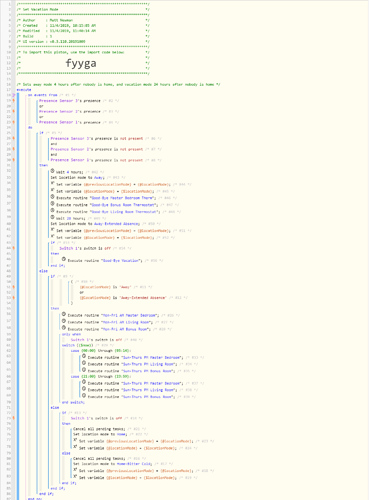The width and height of the screenshot is (370, 500).
Task: Select the import code "fyyga"
Action: coord(81,63)
